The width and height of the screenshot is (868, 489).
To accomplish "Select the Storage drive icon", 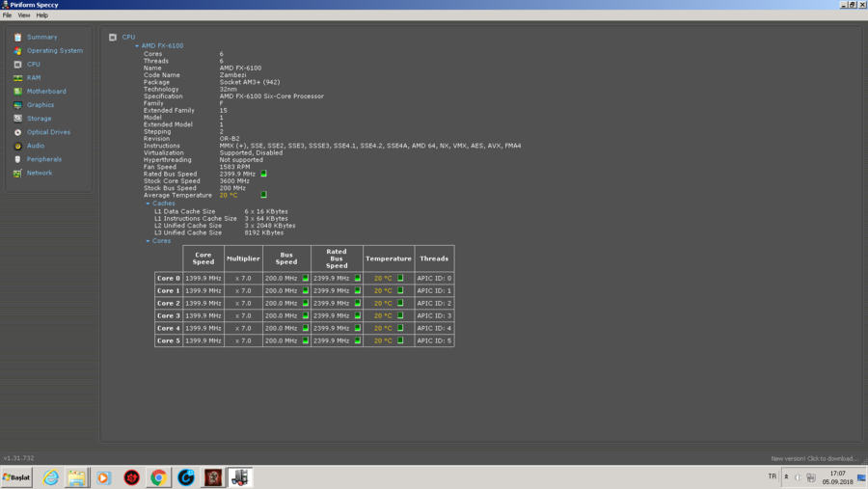I will (x=17, y=119).
